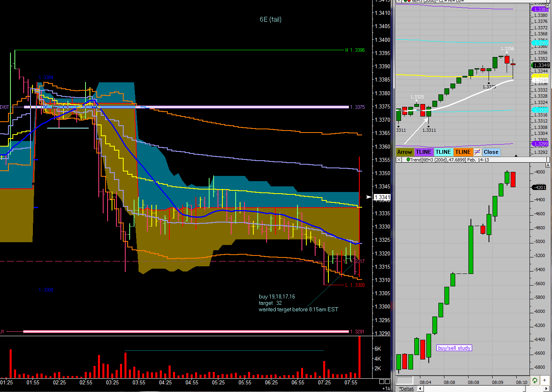Click the Trend[6EH3 (200d),47.6899] title text
552x392 pixels.
tap(438, 160)
